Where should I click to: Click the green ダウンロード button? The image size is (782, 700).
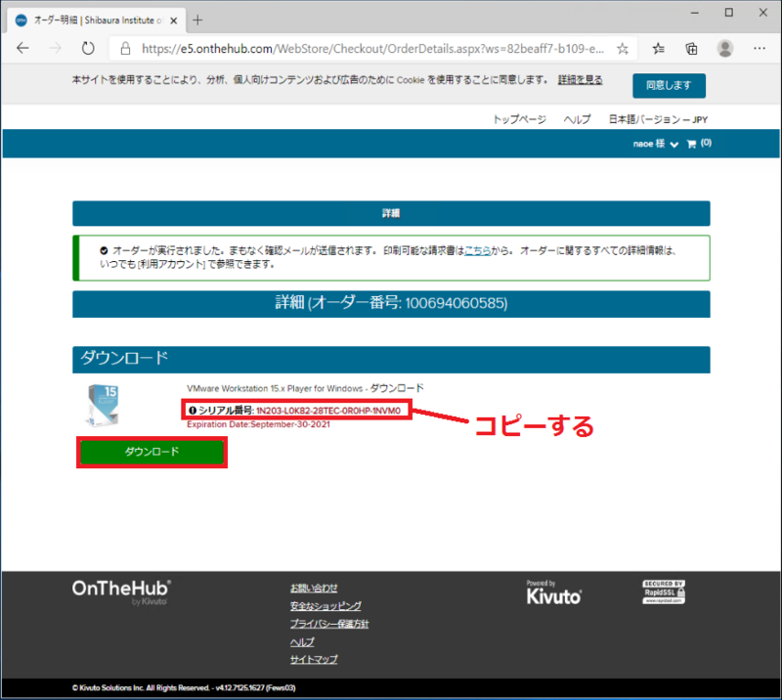(152, 452)
